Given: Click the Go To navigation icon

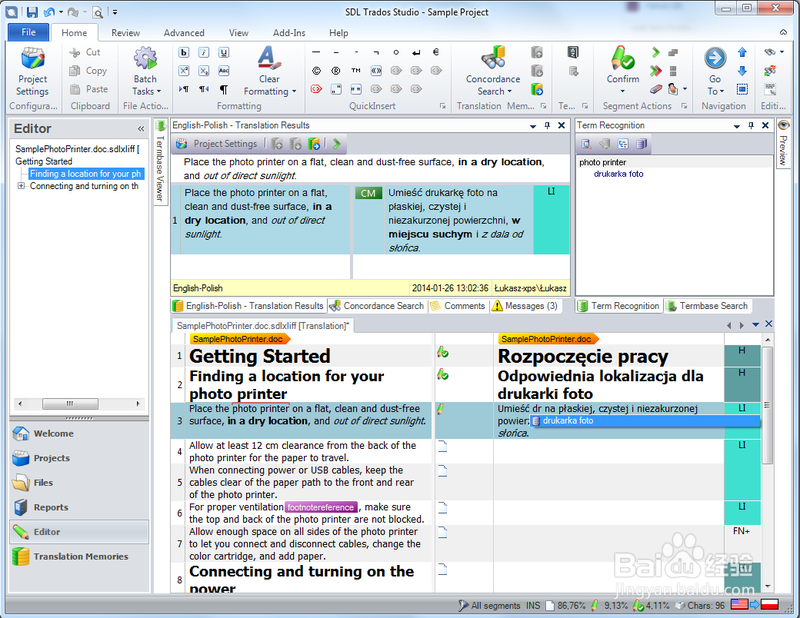Looking at the screenshot, I should [714, 66].
